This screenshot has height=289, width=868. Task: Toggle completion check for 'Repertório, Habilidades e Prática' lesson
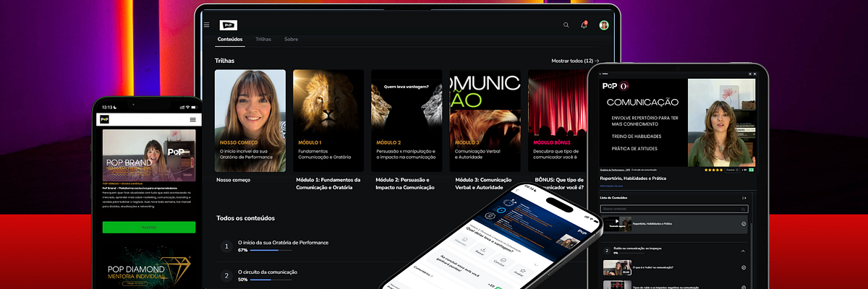click(x=744, y=225)
